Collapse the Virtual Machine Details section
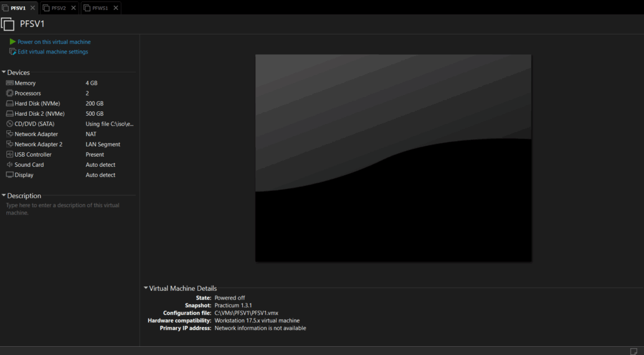Screen dimensions: 644x355 pyautogui.click(x=146, y=288)
